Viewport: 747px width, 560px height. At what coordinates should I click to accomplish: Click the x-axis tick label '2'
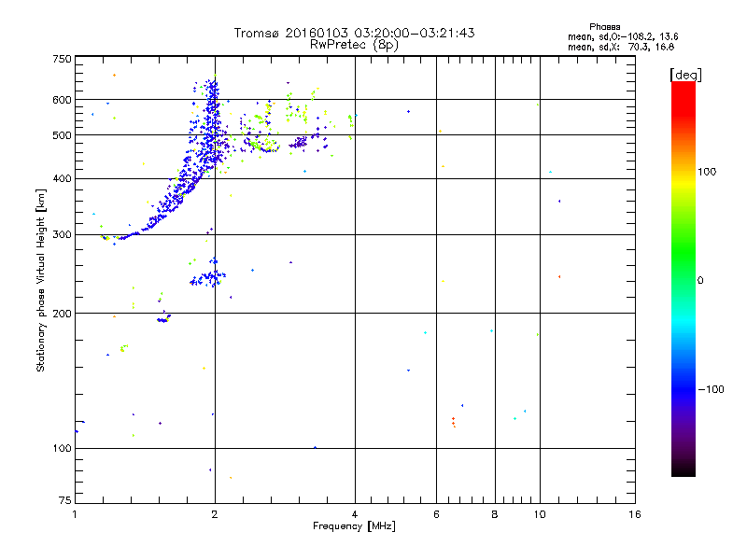coord(215,514)
